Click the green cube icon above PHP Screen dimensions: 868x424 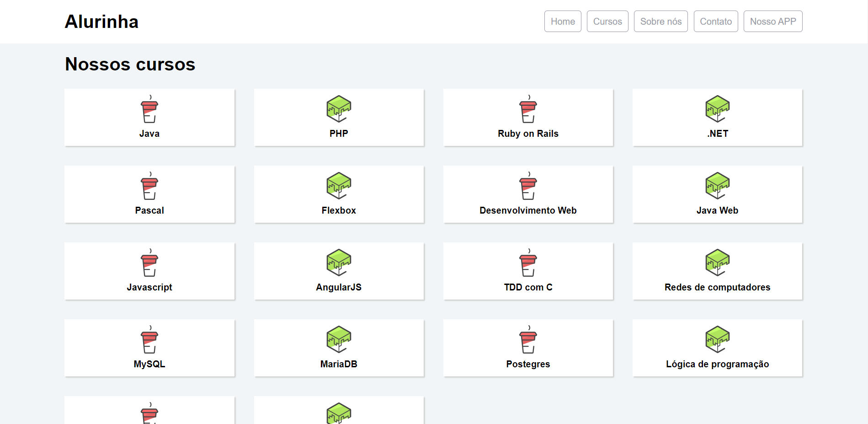(339, 109)
